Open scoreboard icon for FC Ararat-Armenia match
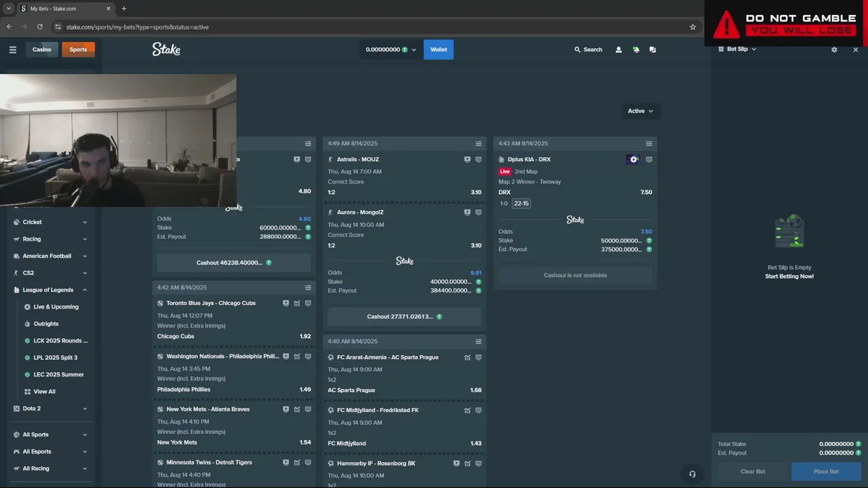The height and width of the screenshot is (488, 868). [x=478, y=357]
